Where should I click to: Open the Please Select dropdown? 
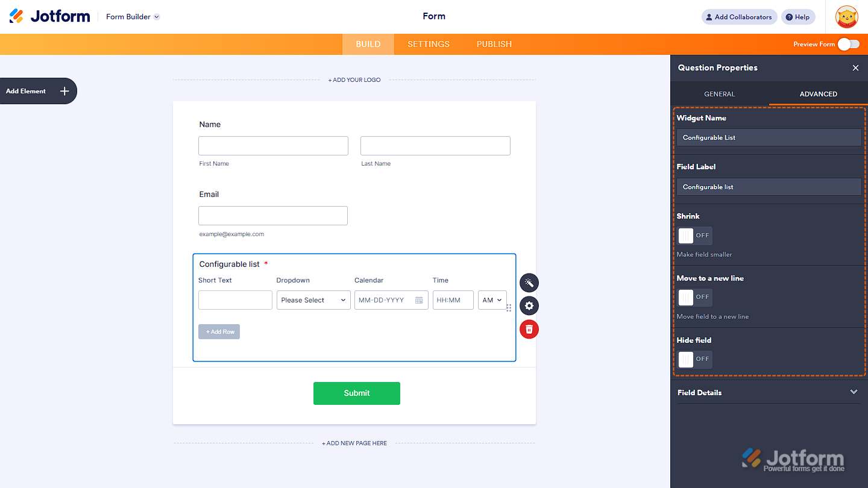point(313,299)
